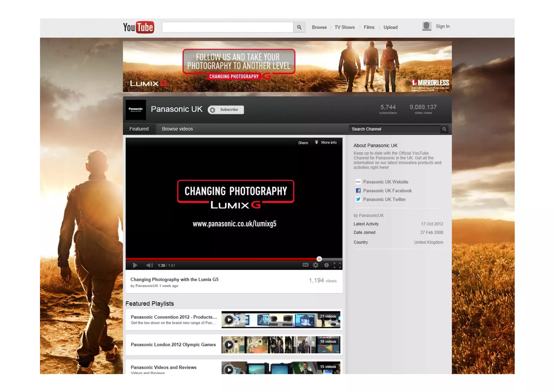This screenshot has width=555, height=392.
Task: Click Upload in top navigation
Action: click(x=391, y=27)
